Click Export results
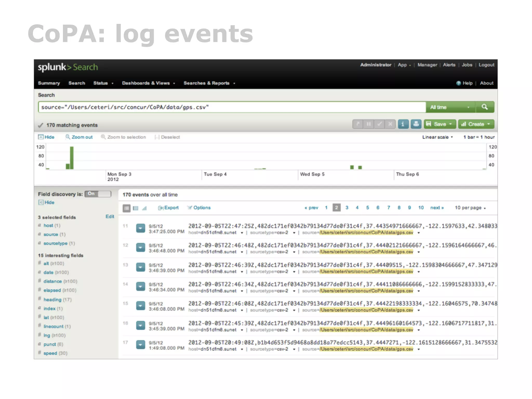Viewport: 532px width, 399px height. tap(168, 208)
